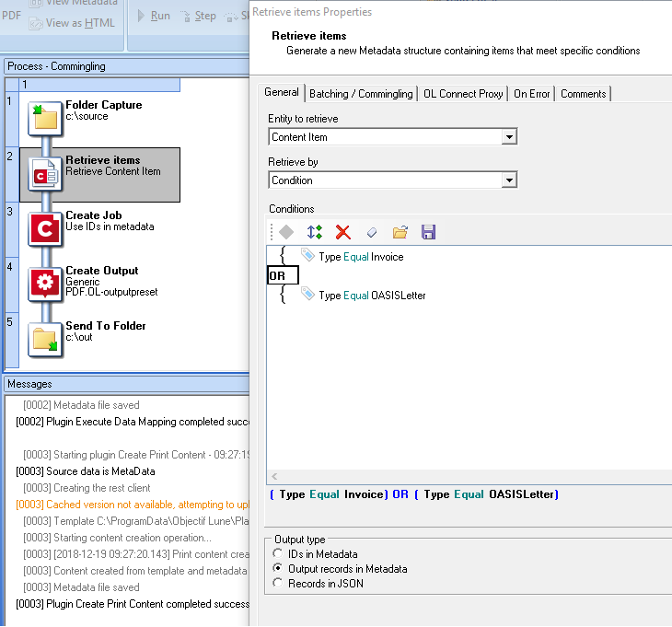Click the gray diamond add condition icon

pyautogui.click(x=286, y=232)
